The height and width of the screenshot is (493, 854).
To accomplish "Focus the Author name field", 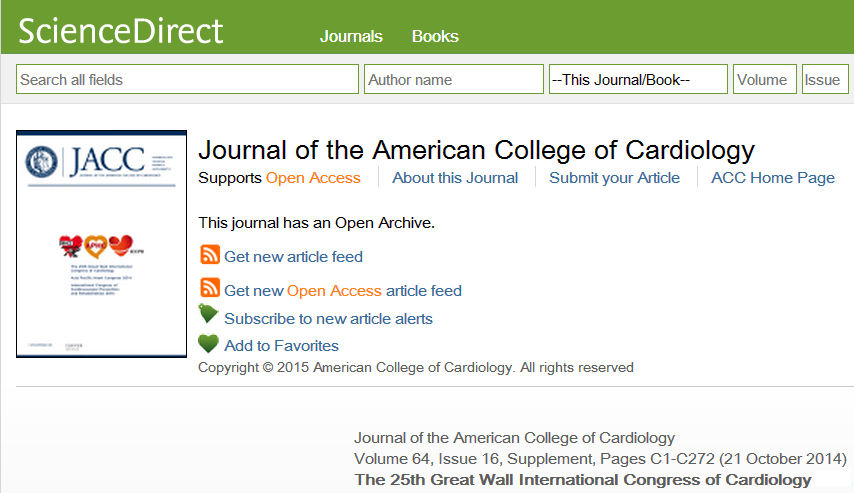I will click(453, 79).
